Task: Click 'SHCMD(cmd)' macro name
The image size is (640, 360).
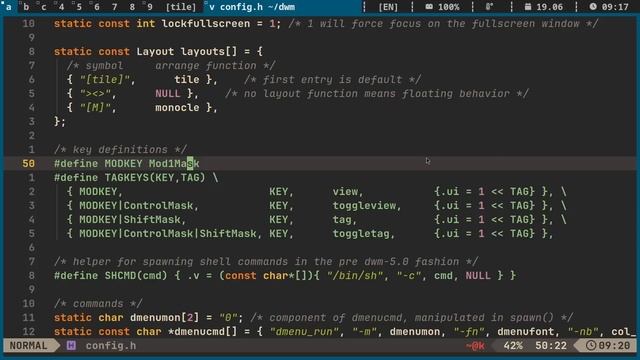Action: tap(136, 276)
